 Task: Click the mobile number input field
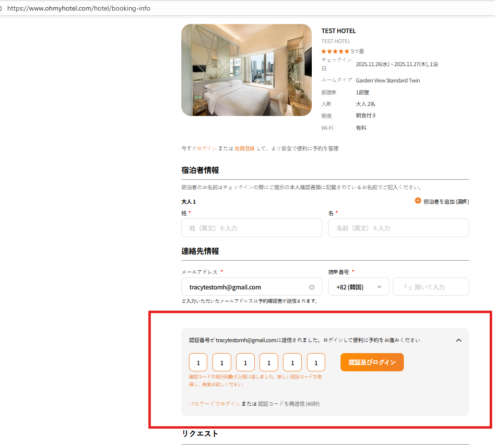(431, 287)
